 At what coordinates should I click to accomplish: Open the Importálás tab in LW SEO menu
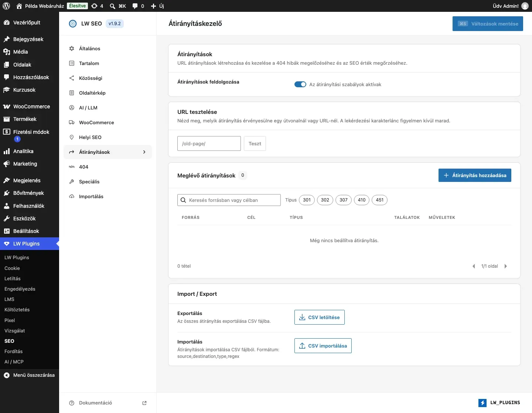[x=108, y=196]
